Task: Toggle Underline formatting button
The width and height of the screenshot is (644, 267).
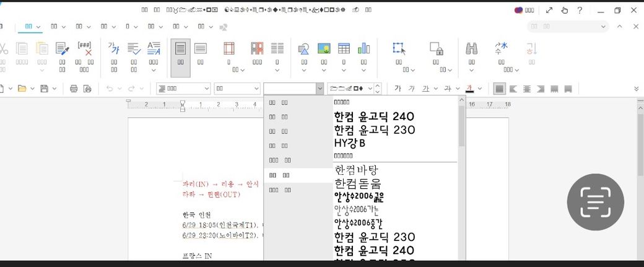Action: (x=426, y=89)
